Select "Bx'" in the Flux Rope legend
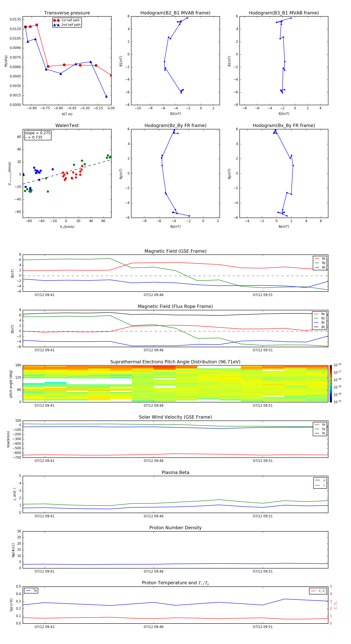 [x=320, y=314]
